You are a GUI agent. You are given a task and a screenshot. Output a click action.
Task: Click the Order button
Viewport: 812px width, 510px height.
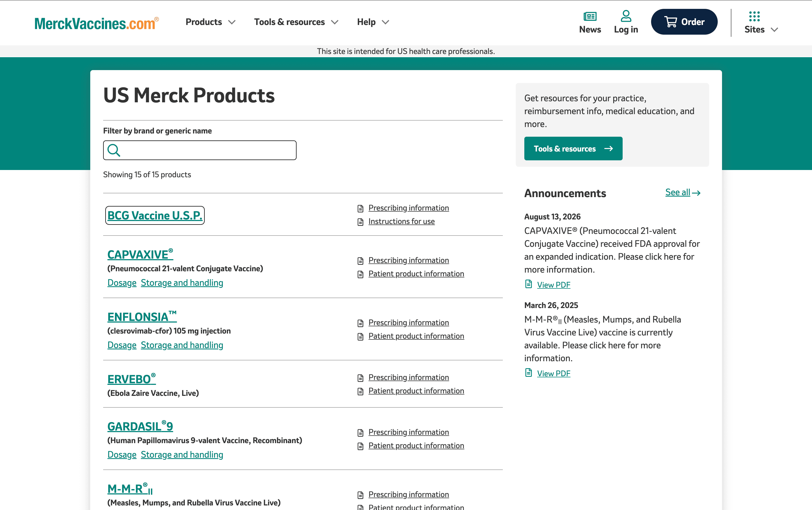pos(684,22)
